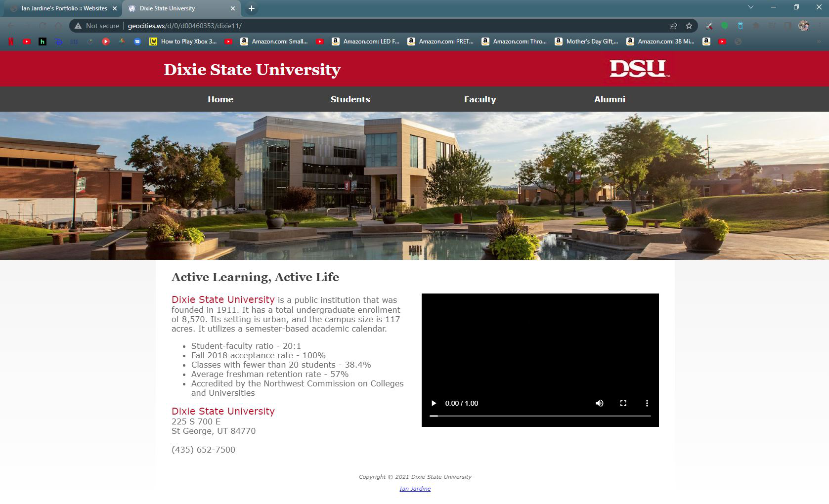Click 'Classes with fewer than 20 students' item
The width and height of the screenshot is (829, 504).
(281, 365)
